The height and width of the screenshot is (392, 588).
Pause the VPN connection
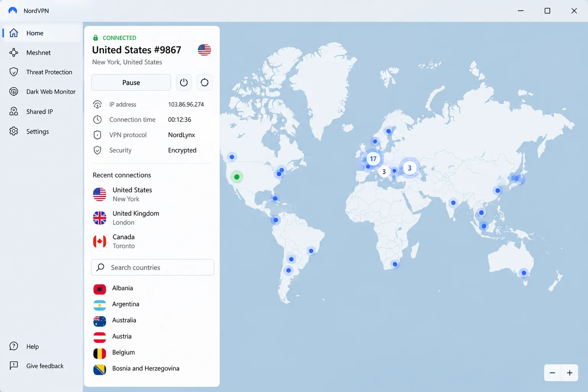tap(131, 82)
